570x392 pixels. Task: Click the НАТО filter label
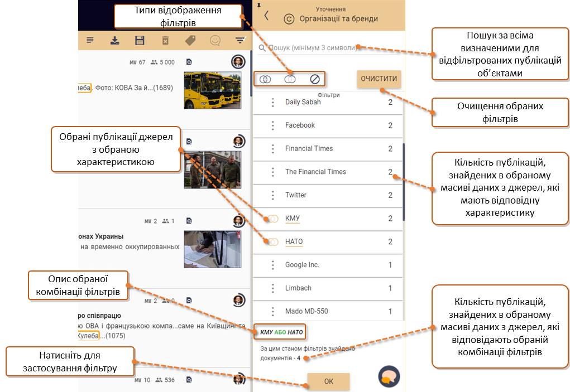[x=294, y=241]
